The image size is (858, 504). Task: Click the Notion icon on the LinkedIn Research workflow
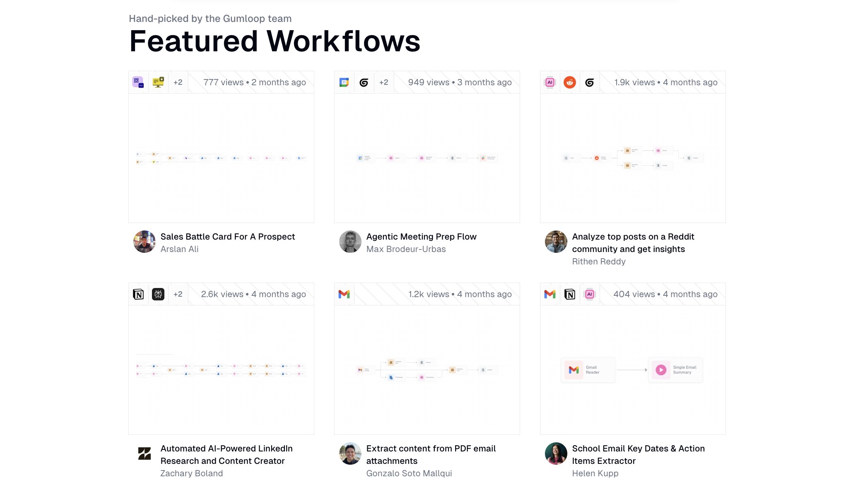(x=138, y=294)
